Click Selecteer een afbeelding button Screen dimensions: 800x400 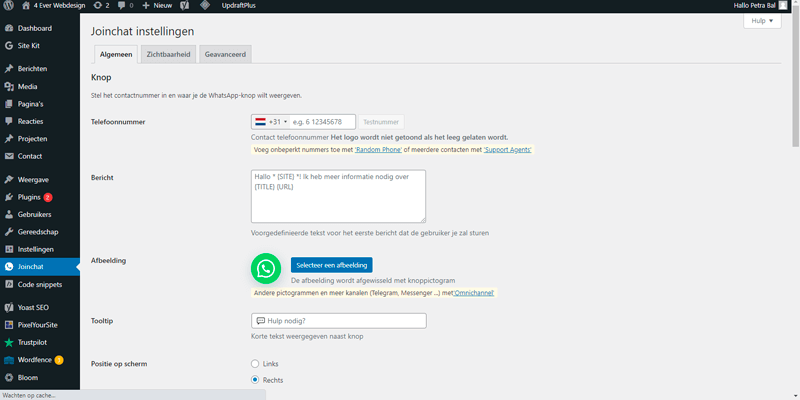[331, 265]
